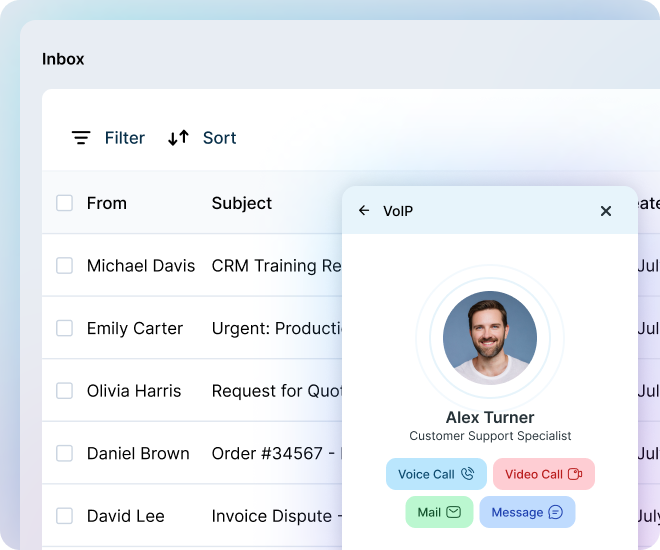Image resolution: width=660 pixels, height=550 pixels.
Task: Open the Request for Quote subject
Action: (x=277, y=391)
